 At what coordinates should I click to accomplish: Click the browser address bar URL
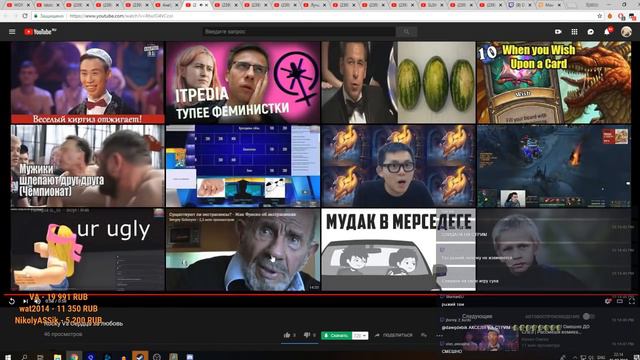point(122,16)
